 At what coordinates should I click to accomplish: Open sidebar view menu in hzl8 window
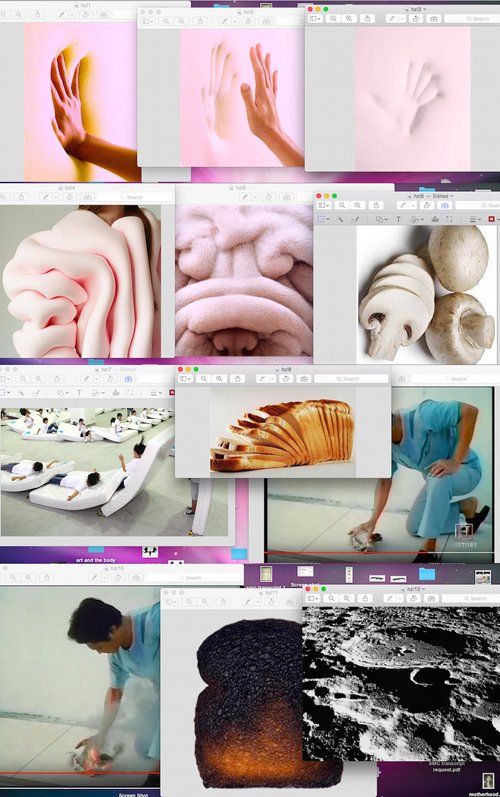click(185, 379)
